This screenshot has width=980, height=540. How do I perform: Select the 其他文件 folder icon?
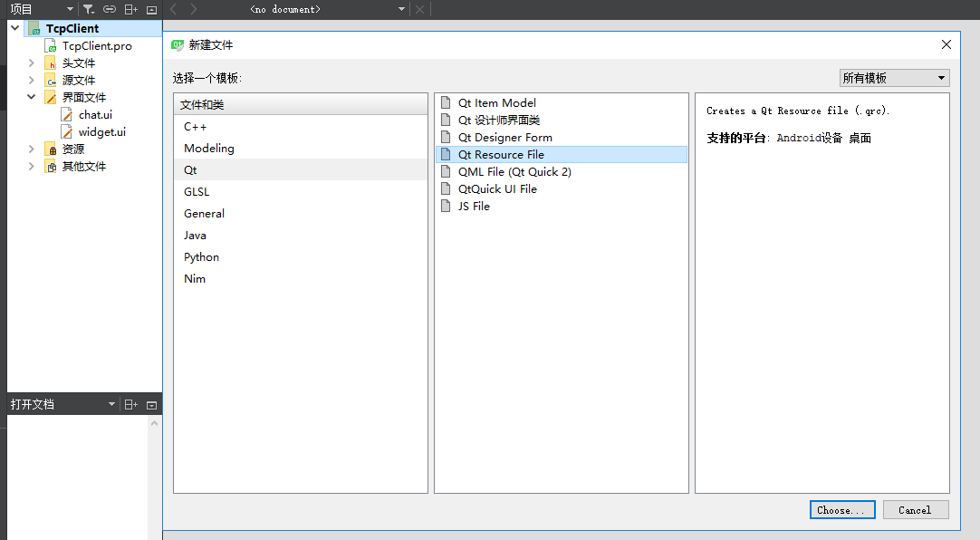coord(51,166)
